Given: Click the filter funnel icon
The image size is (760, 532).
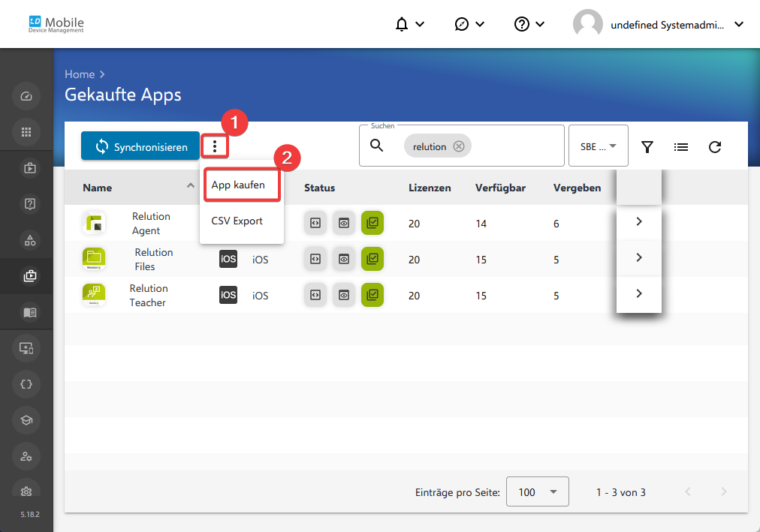Looking at the screenshot, I should click(647, 146).
